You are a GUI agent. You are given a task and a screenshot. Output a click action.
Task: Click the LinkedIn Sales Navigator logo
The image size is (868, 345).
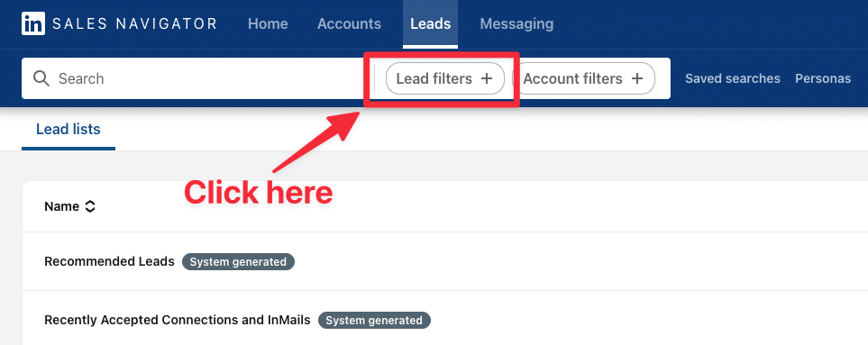[x=119, y=23]
